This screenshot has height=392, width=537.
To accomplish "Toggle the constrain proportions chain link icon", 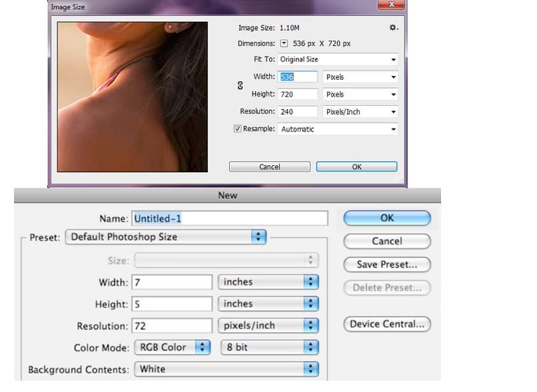I will [240, 85].
